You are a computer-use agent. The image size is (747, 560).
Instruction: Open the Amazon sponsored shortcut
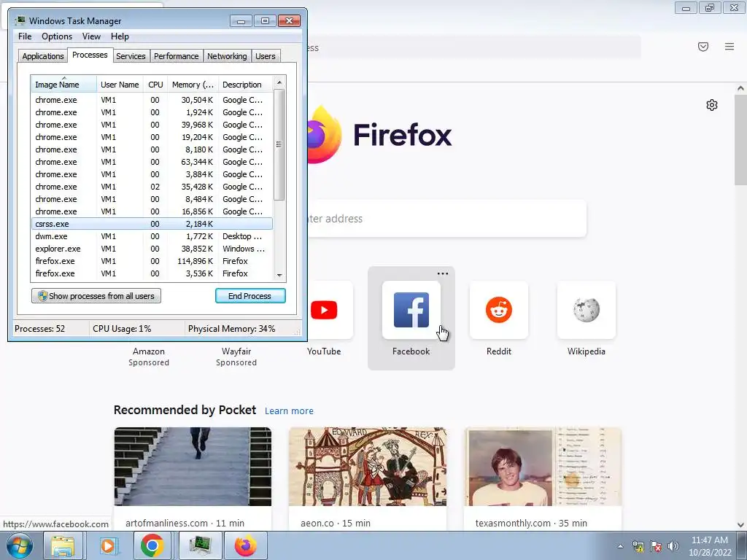(149, 356)
